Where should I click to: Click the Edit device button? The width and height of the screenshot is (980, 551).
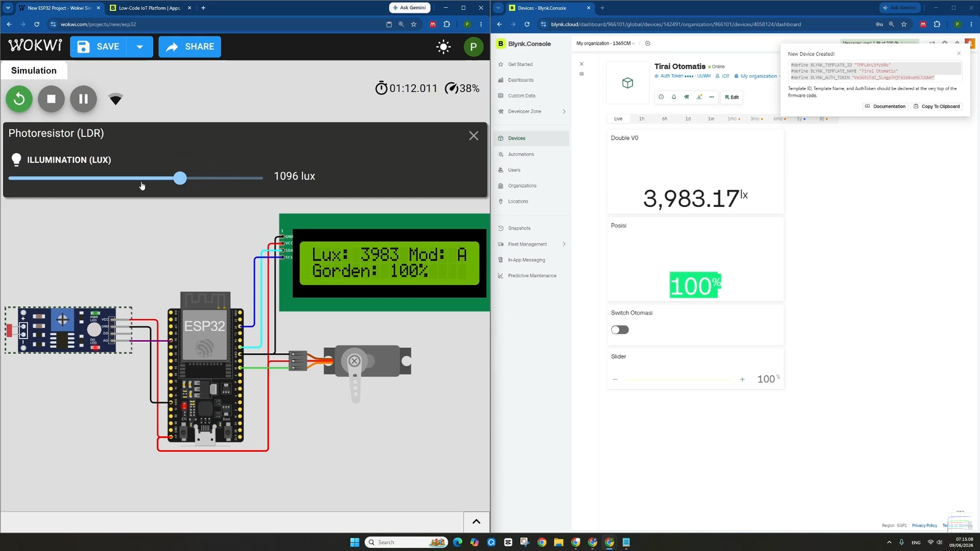(x=731, y=97)
